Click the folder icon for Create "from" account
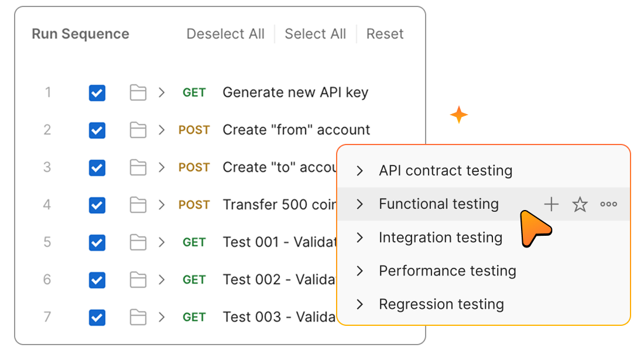The height and width of the screenshot is (351, 644). 138,130
